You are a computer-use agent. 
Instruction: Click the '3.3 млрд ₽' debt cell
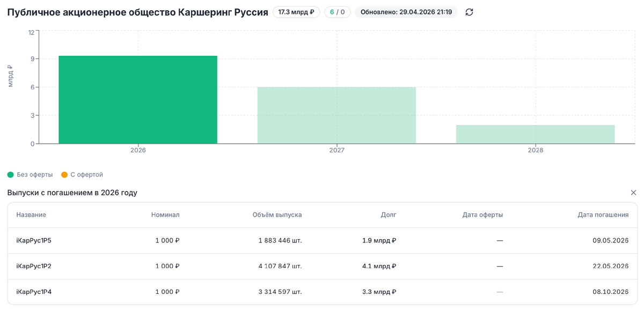tap(379, 292)
